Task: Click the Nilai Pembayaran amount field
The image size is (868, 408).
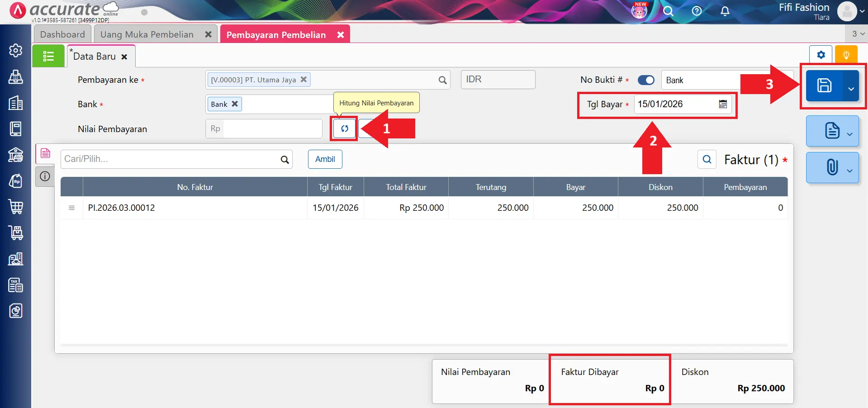Action: 272,129
